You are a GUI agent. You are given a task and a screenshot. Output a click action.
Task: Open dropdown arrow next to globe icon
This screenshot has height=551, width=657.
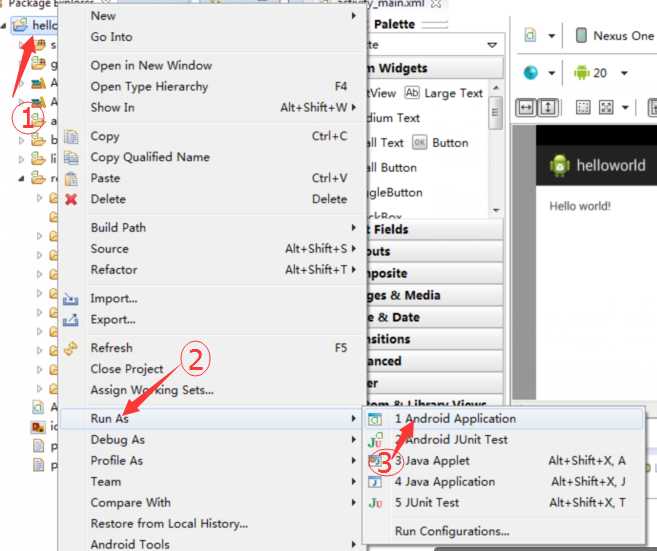point(551,73)
